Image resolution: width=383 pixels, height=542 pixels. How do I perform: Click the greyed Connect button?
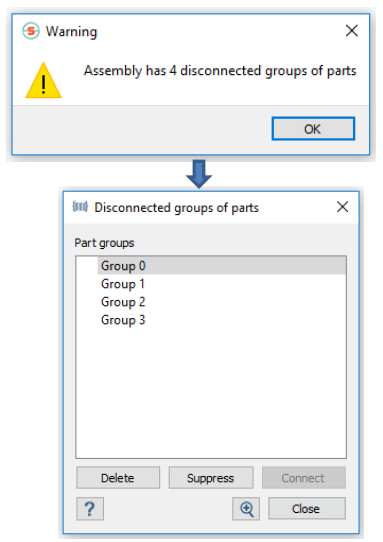pyautogui.click(x=303, y=478)
